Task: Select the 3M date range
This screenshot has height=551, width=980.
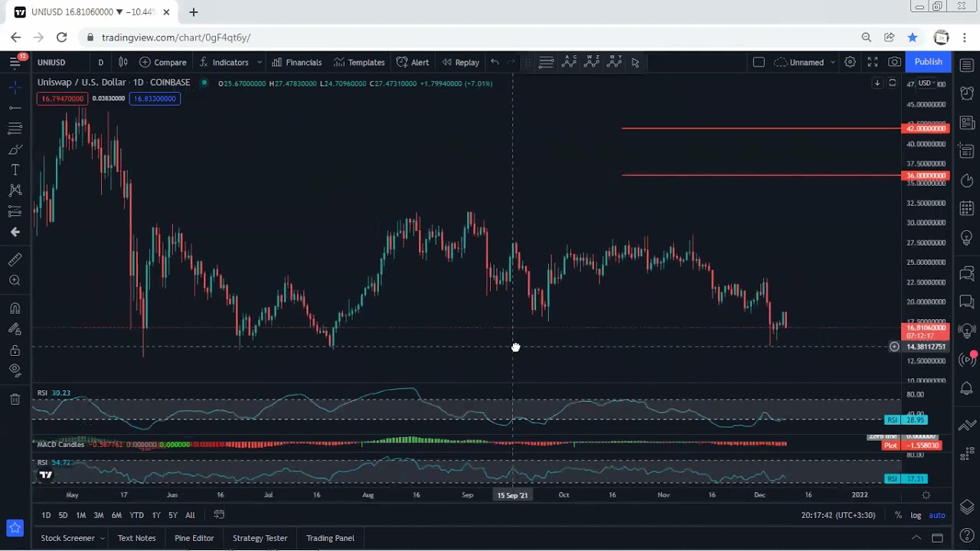Action: click(99, 515)
